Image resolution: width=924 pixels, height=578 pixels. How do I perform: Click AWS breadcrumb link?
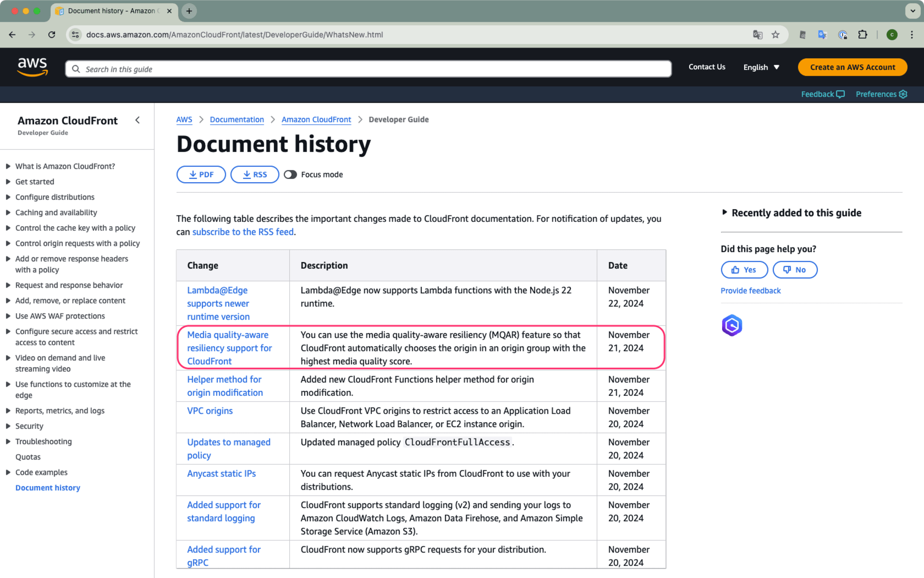(184, 120)
